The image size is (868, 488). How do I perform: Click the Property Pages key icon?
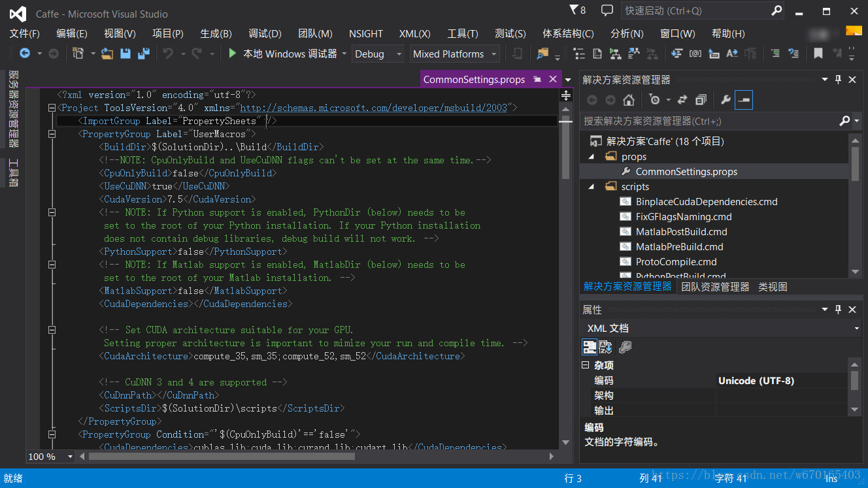626,347
